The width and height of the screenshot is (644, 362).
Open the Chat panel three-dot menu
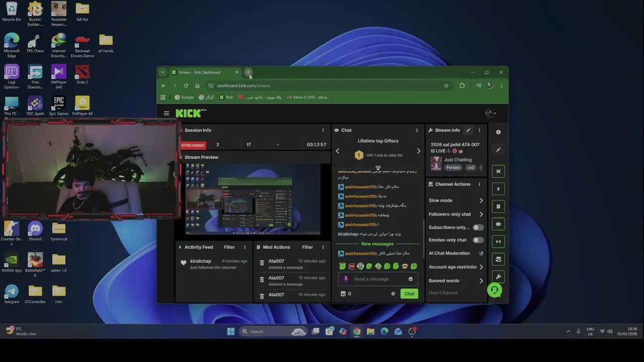click(417, 130)
